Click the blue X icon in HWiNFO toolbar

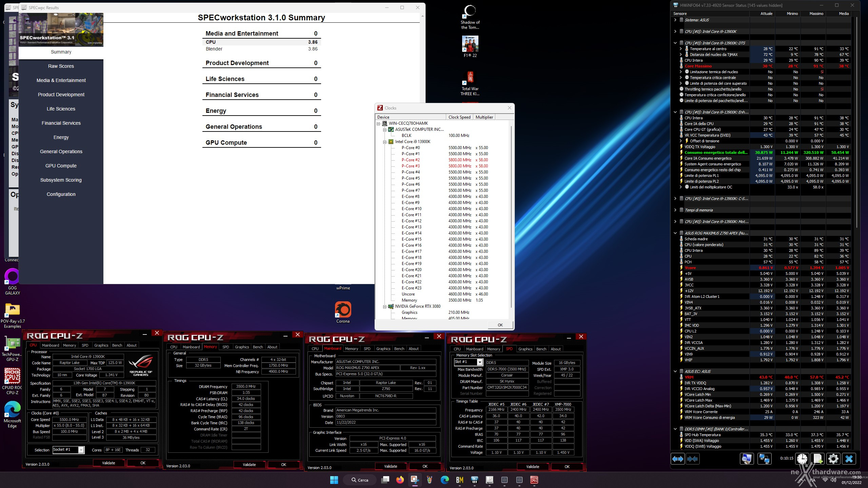tap(849, 459)
